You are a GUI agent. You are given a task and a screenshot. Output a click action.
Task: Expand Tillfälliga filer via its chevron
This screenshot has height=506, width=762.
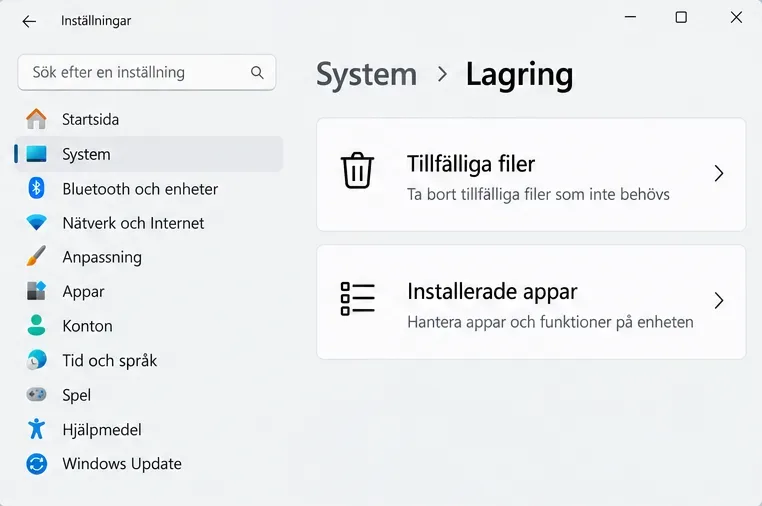click(x=719, y=174)
